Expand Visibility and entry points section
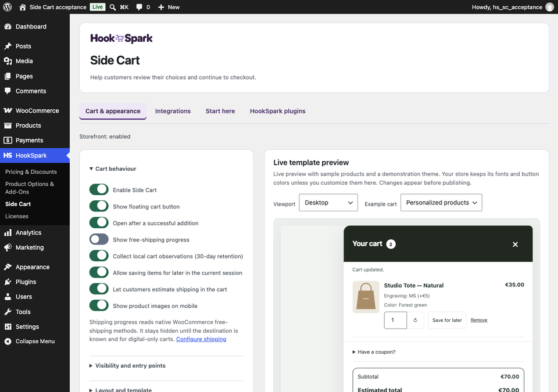Screen dimensions: 558x392 point(127,366)
